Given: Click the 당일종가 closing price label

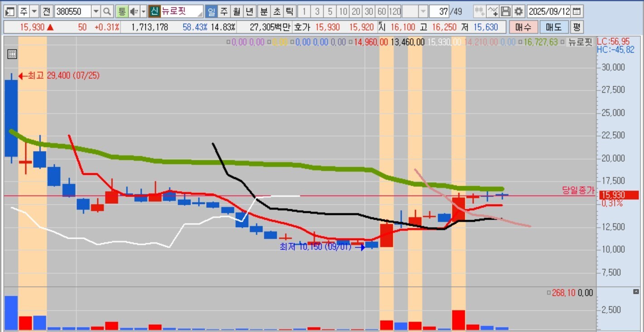Looking at the screenshot, I should click(x=578, y=191).
